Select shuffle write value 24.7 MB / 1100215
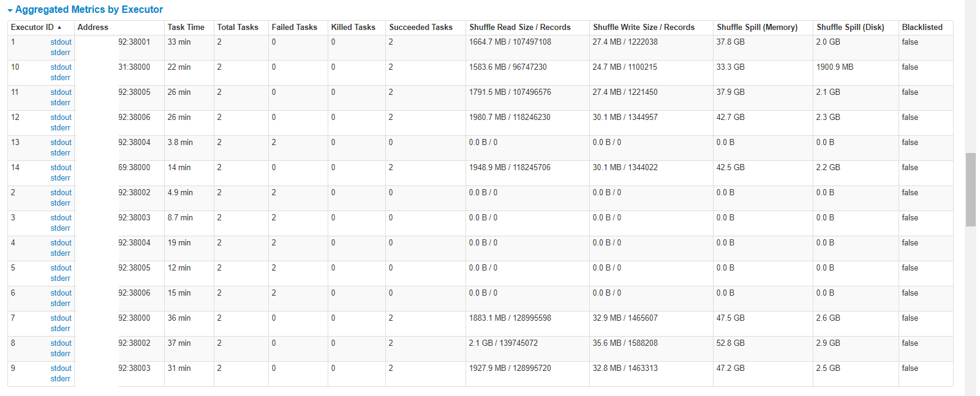 pyautogui.click(x=625, y=67)
